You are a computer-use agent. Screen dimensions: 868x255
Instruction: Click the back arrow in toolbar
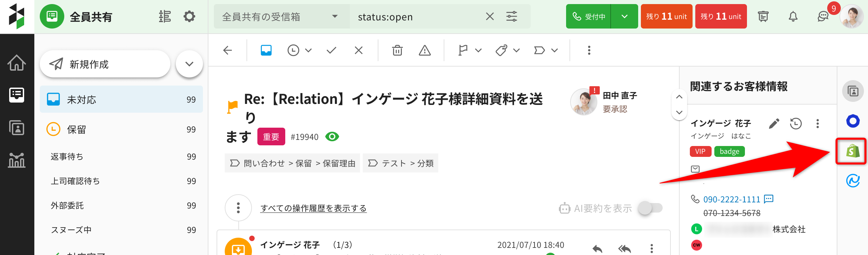click(227, 51)
